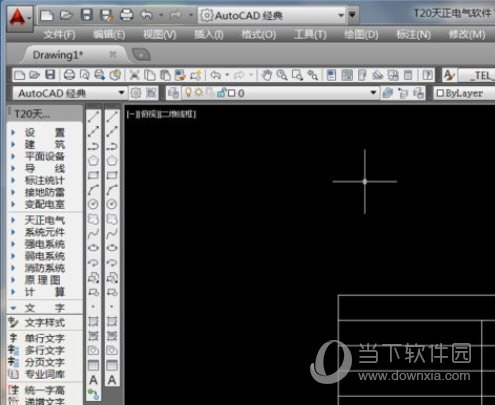This screenshot has width=495, height=405.
Task: Expand the 平面设备 menu
Action: pyautogui.click(x=45, y=156)
